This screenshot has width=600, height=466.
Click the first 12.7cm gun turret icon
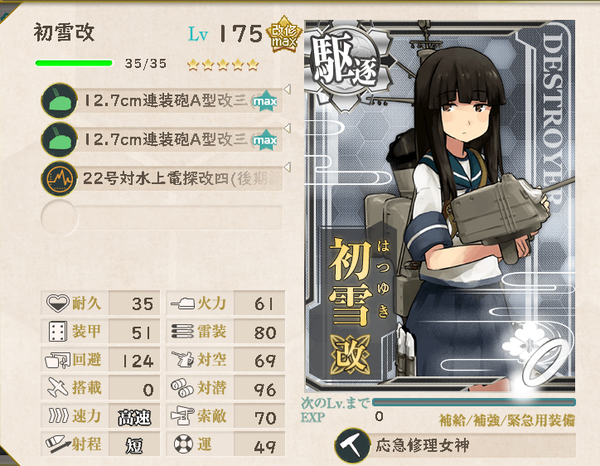[59, 101]
